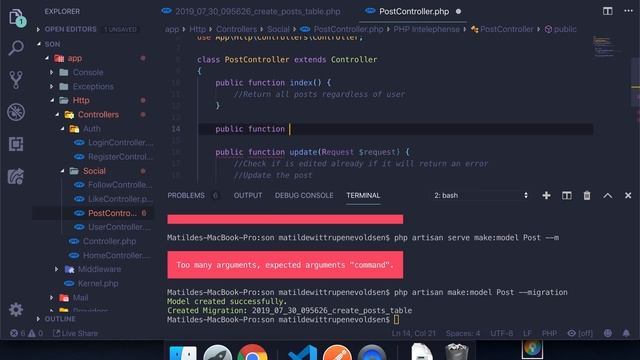The width and height of the screenshot is (640, 360).
Task: Close the terminal panel
Action: [628, 196]
